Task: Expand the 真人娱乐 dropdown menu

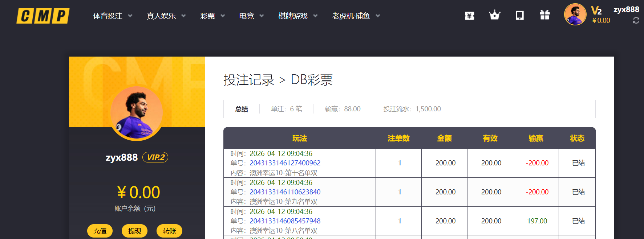Action: [x=166, y=16]
